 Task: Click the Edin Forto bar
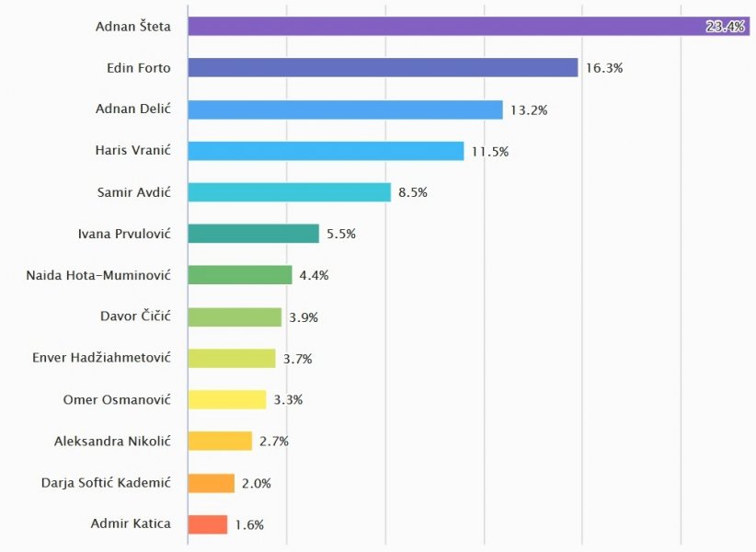(x=383, y=68)
